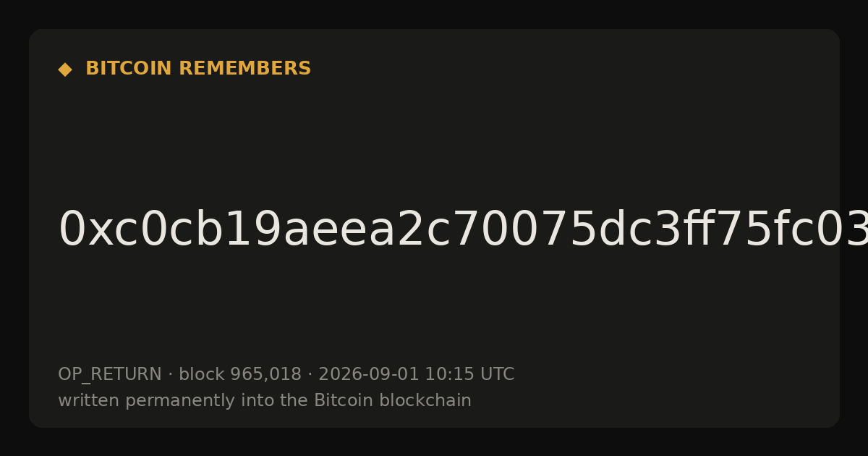Click the OP_RETURN label
This screenshot has height=456, width=868.
click(x=110, y=375)
